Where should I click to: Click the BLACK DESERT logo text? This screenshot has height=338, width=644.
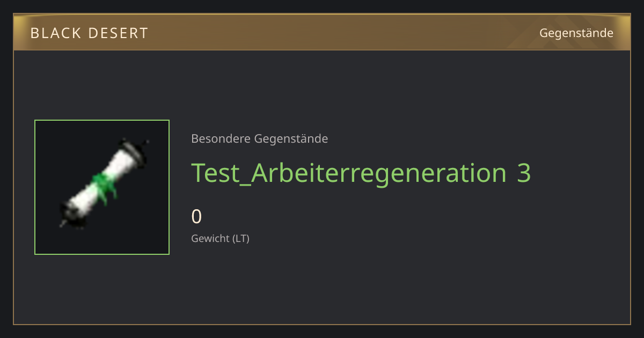[89, 33]
